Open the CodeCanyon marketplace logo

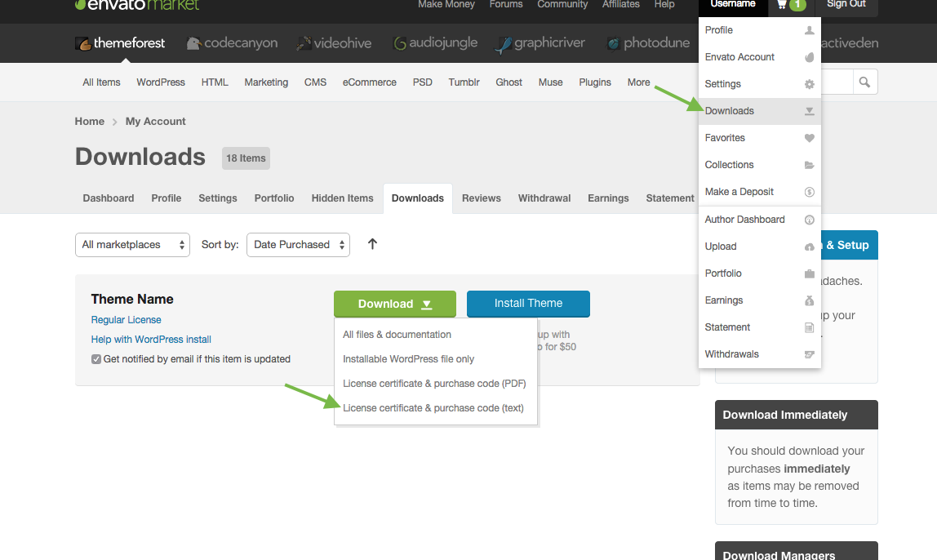[x=232, y=43]
